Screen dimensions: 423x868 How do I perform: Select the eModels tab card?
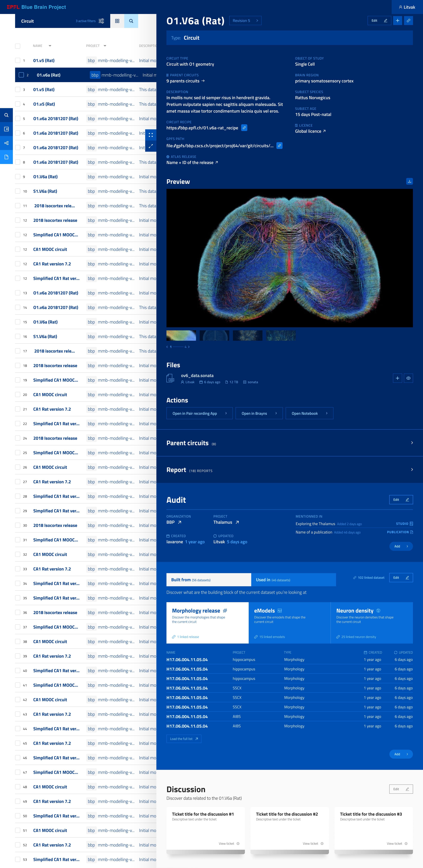click(289, 623)
